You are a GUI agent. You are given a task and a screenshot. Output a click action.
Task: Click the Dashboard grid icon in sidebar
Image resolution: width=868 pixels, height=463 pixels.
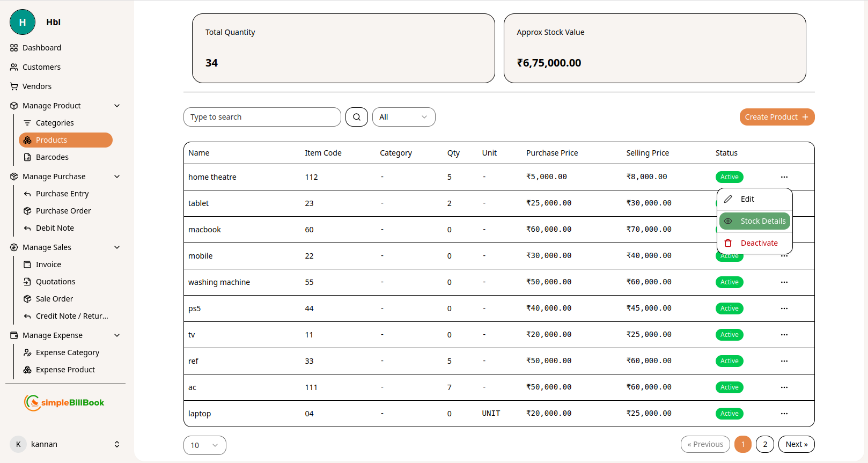pyautogui.click(x=14, y=48)
